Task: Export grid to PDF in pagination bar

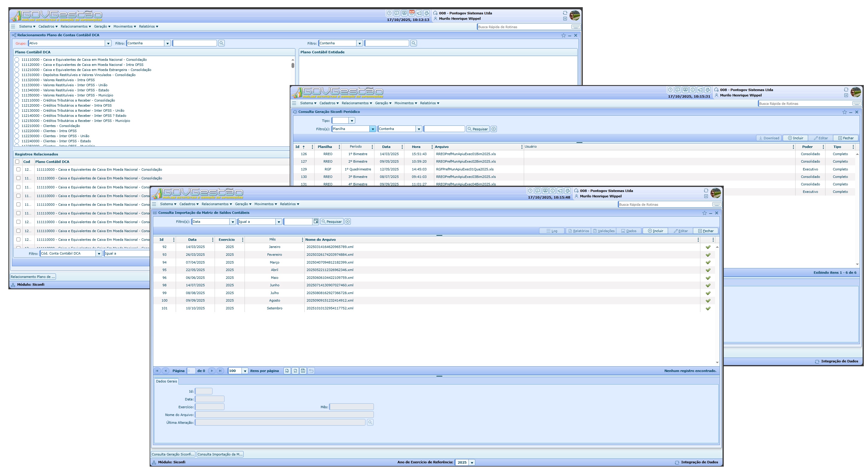Action: [287, 371]
